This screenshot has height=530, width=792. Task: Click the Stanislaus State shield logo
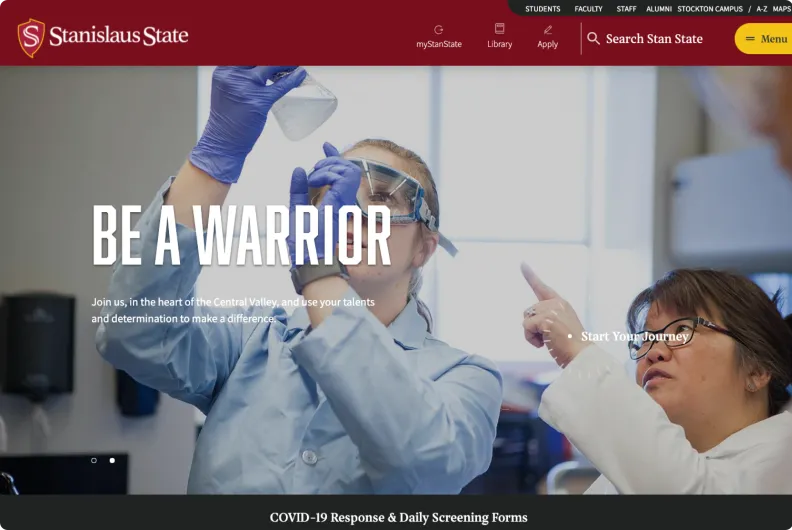(x=31, y=38)
